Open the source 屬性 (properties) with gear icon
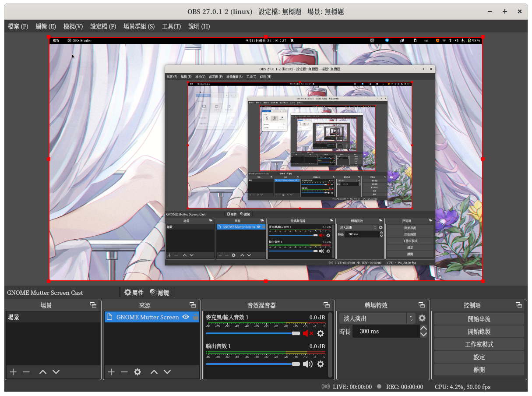The width and height of the screenshot is (532, 396). pyautogui.click(x=134, y=292)
